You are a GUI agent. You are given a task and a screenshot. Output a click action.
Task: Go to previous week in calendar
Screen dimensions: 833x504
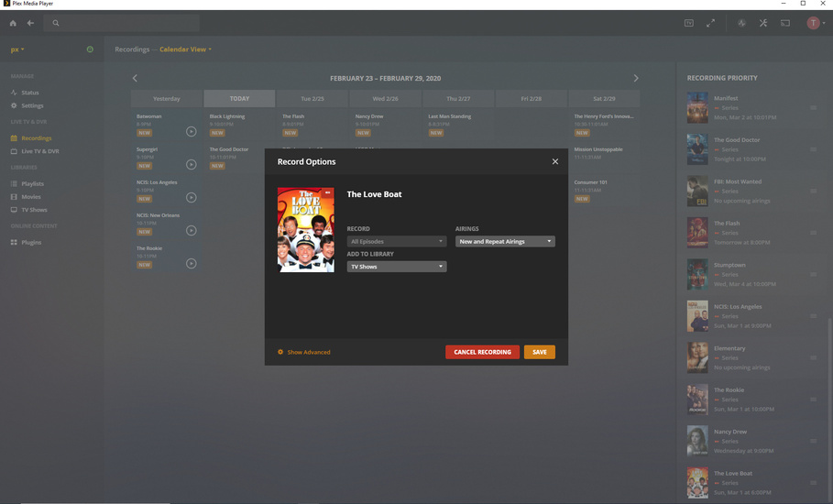coord(135,78)
